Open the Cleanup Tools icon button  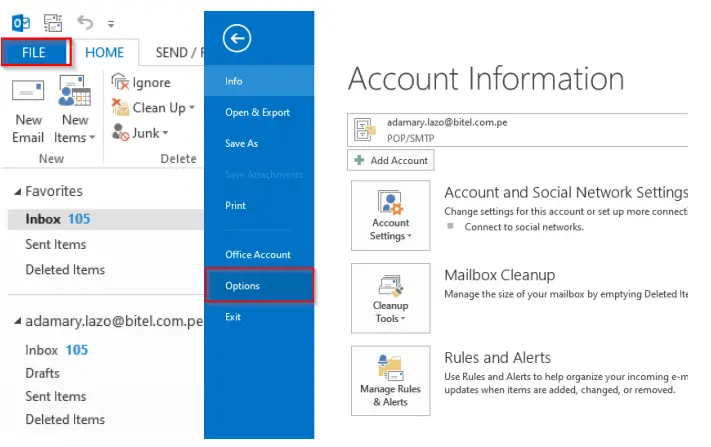(391, 298)
